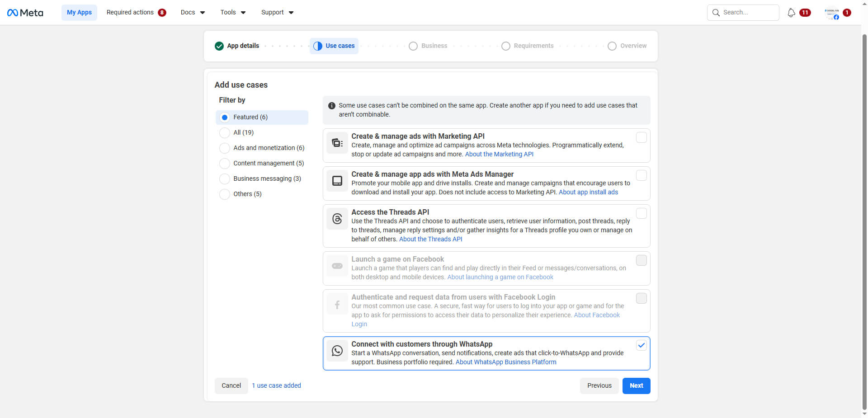Viewport: 868px width, 418px height.
Task: Open the notifications bell icon
Action: point(791,13)
